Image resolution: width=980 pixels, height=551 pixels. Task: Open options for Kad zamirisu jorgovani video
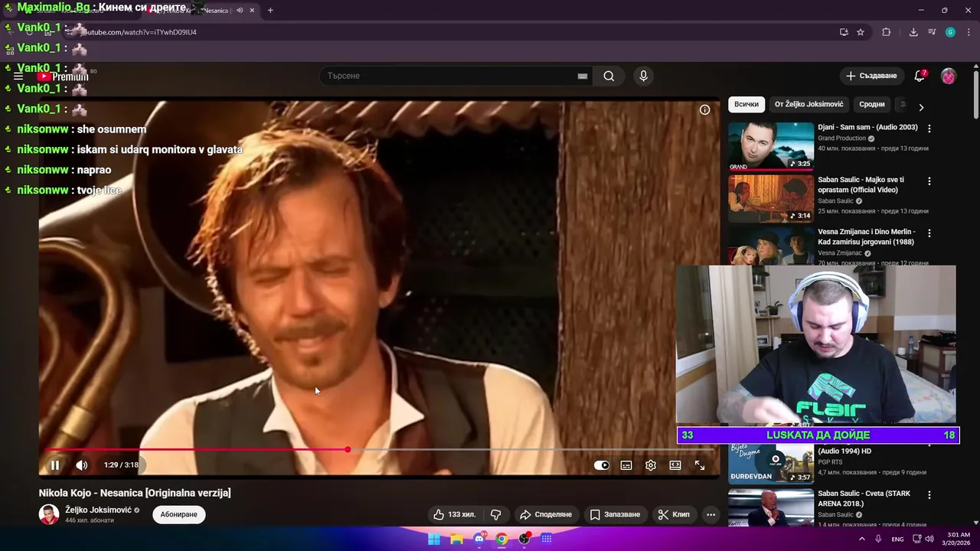pyautogui.click(x=929, y=233)
